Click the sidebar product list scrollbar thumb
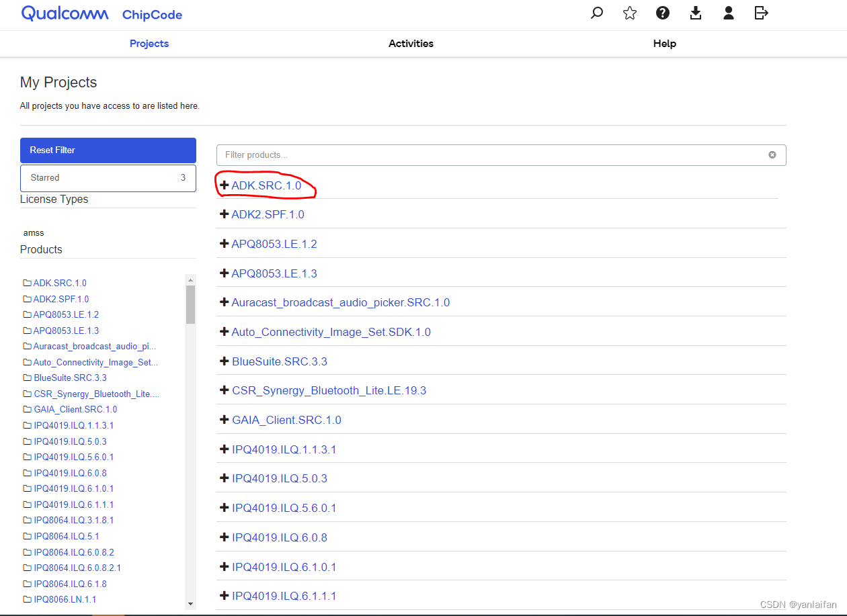The image size is (847, 616). [190, 304]
